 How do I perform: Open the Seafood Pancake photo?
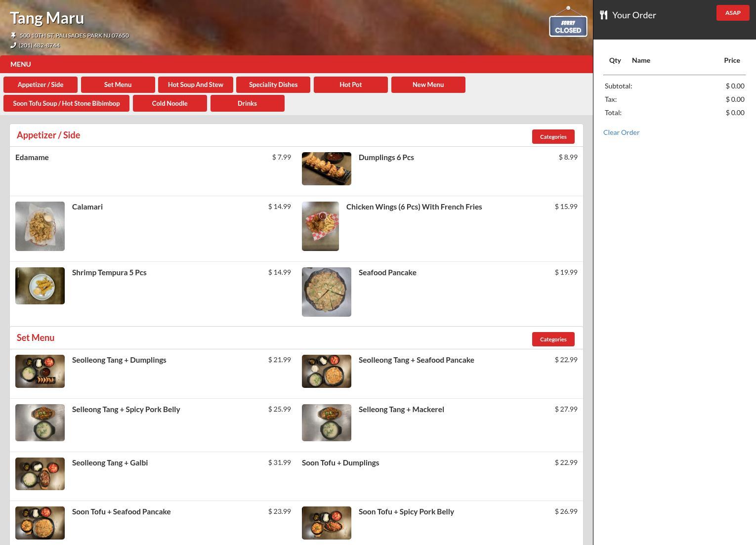(326, 292)
